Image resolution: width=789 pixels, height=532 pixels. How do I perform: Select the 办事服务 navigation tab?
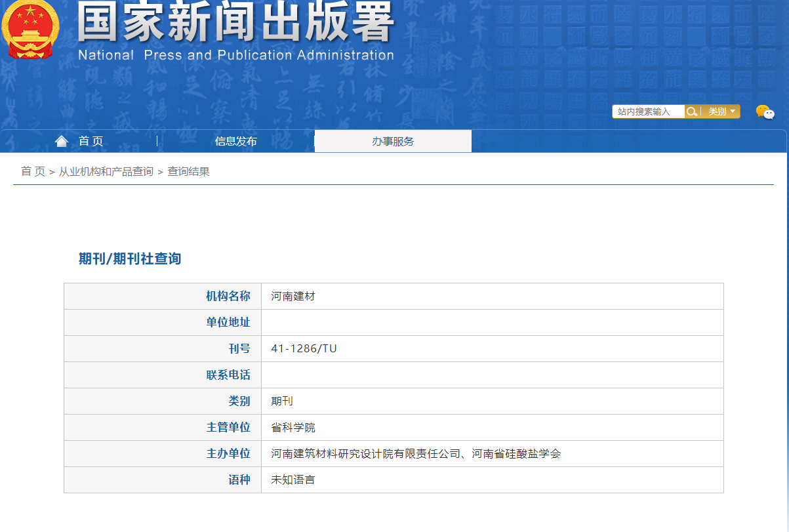point(393,141)
